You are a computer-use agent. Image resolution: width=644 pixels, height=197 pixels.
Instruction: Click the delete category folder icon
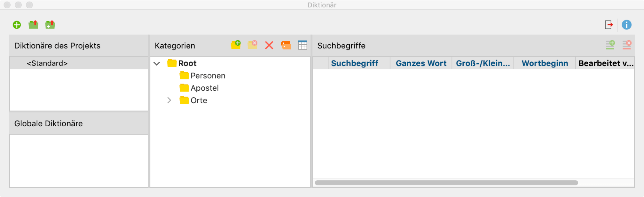coord(253,45)
